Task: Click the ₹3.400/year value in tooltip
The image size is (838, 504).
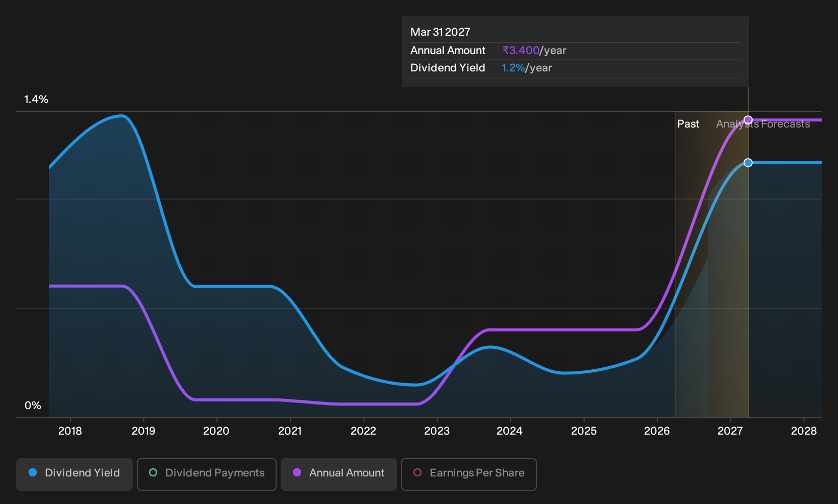Action: click(534, 51)
